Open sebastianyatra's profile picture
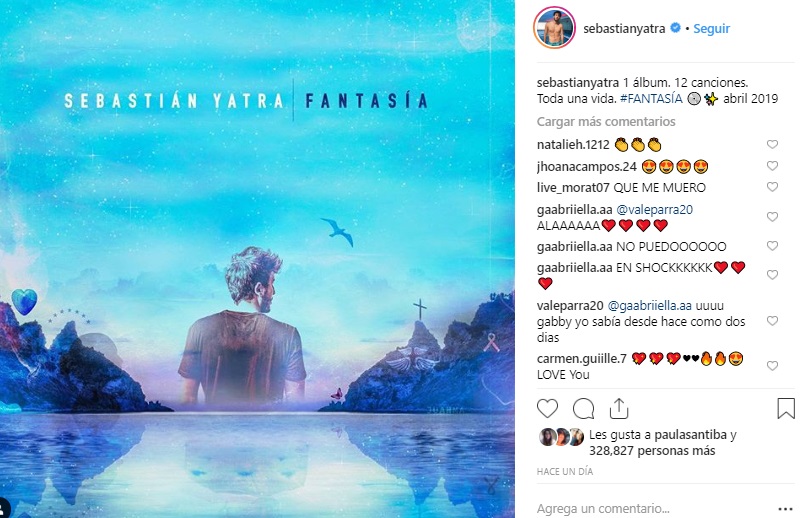This screenshot has width=800, height=518. pos(554,28)
